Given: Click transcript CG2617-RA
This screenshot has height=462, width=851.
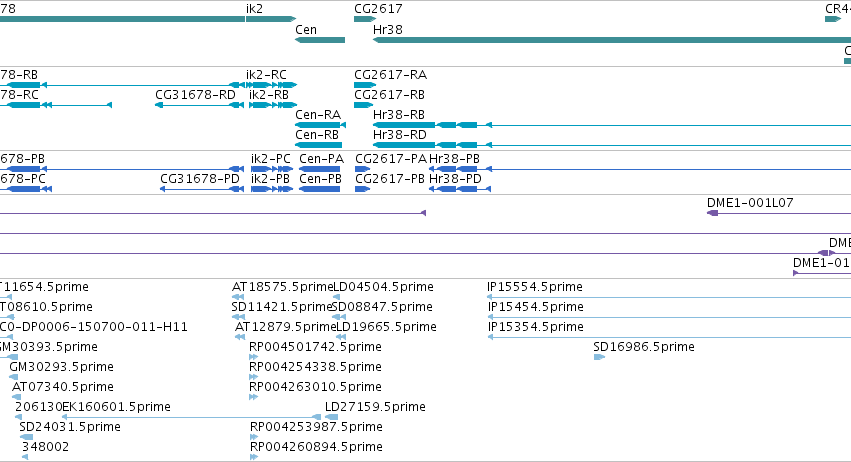Looking at the screenshot, I should pyautogui.click(x=390, y=75).
